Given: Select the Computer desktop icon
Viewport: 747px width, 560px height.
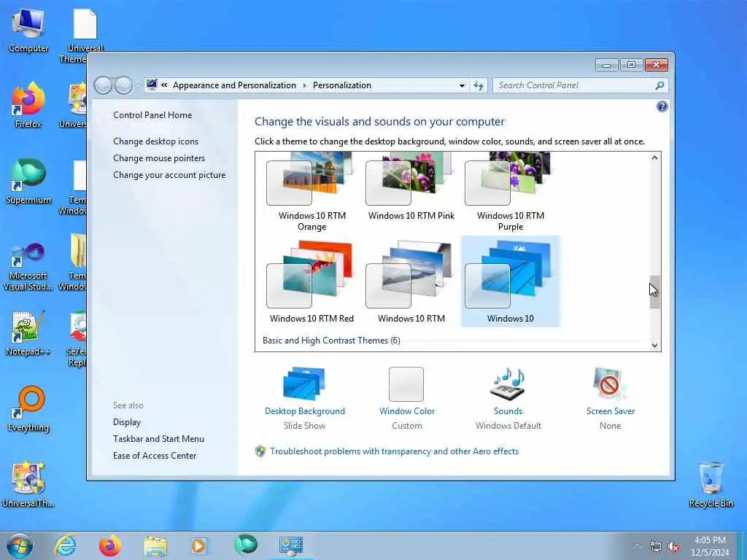Looking at the screenshot, I should point(28,31).
